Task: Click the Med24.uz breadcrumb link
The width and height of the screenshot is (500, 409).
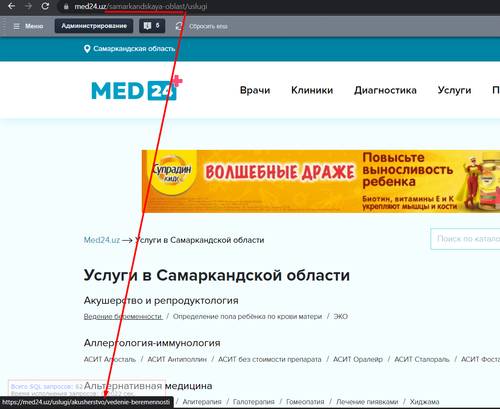Action: pyautogui.click(x=102, y=240)
